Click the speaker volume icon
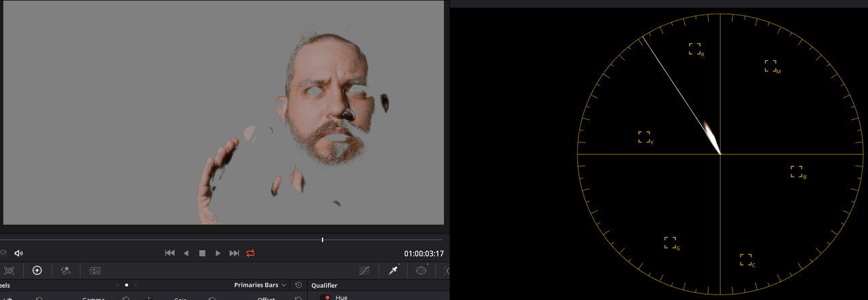868x300 pixels. point(18,253)
